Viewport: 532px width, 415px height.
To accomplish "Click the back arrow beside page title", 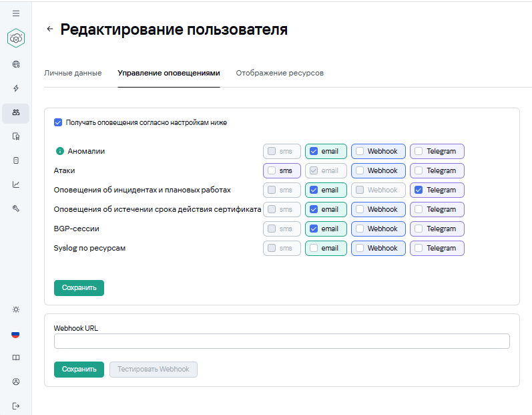I will click(49, 29).
